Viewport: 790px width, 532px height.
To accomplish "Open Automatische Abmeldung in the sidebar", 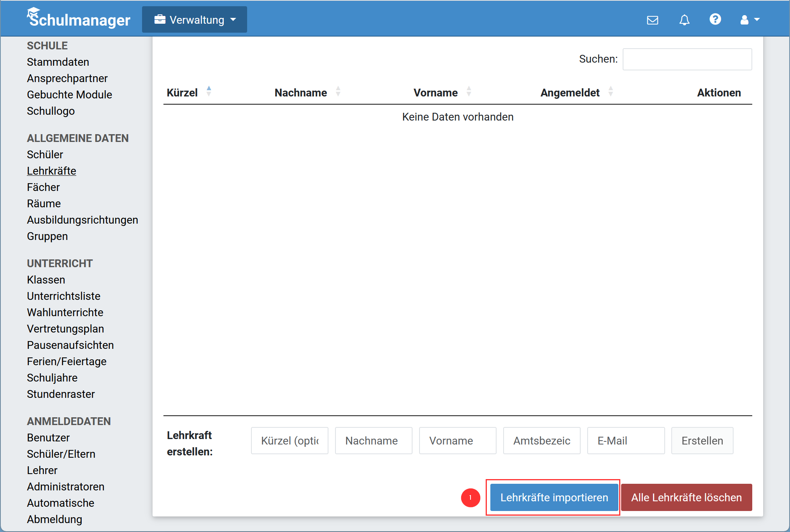I will click(x=61, y=511).
